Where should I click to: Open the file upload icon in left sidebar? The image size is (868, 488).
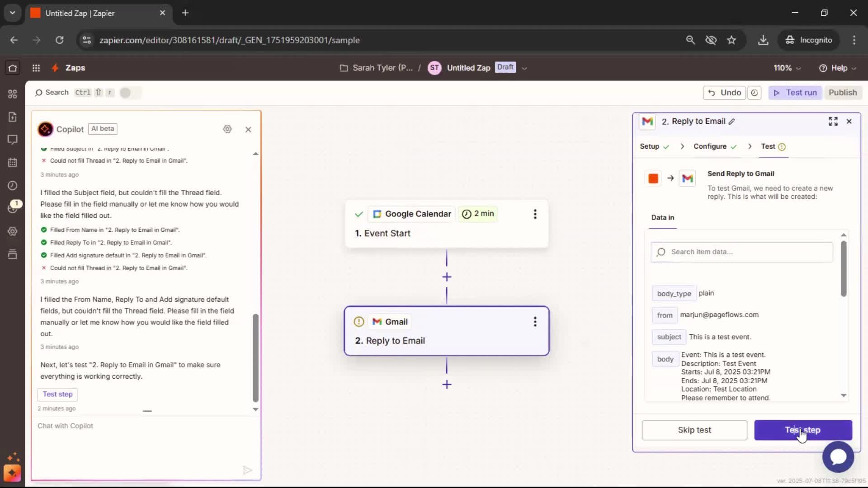[12, 117]
